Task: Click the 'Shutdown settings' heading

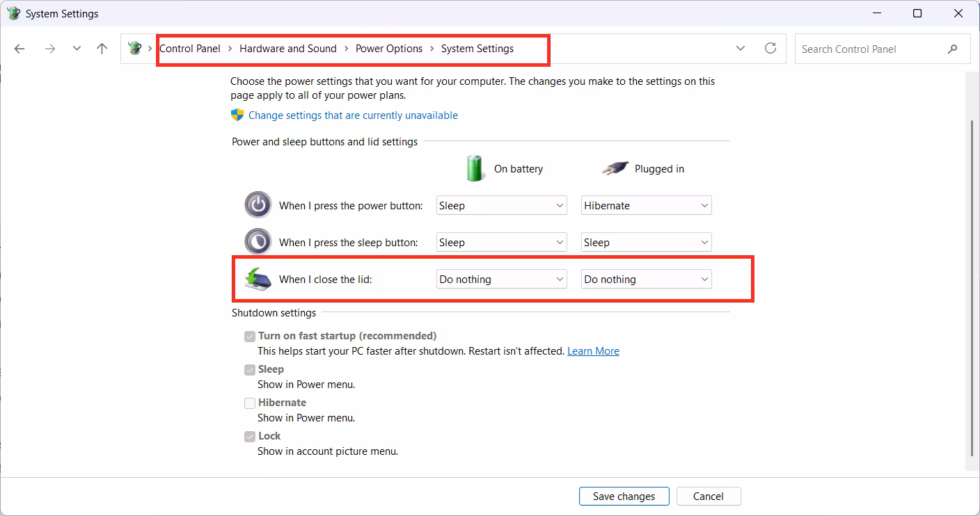Action: click(x=274, y=313)
